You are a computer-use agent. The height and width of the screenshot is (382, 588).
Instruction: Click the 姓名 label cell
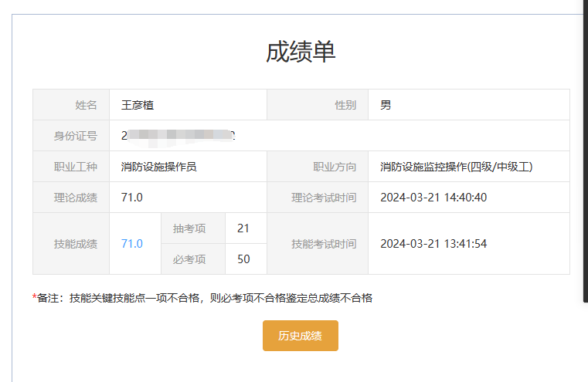click(86, 105)
